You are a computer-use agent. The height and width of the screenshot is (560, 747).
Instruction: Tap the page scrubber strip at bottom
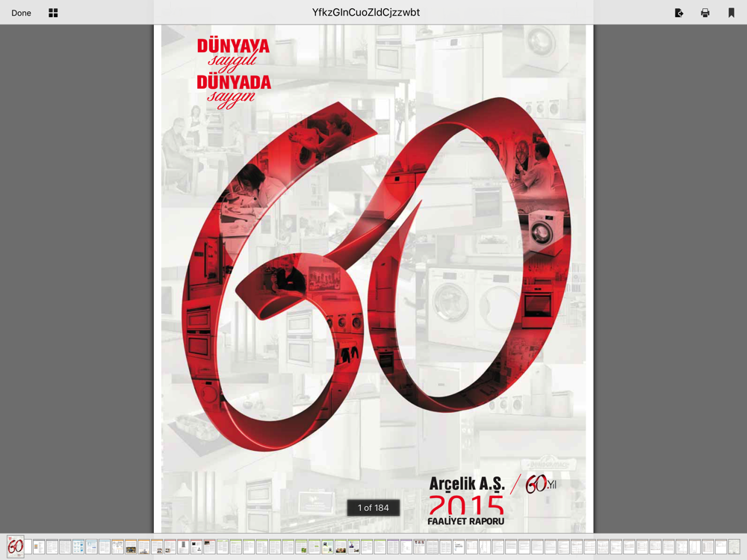tap(373, 547)
